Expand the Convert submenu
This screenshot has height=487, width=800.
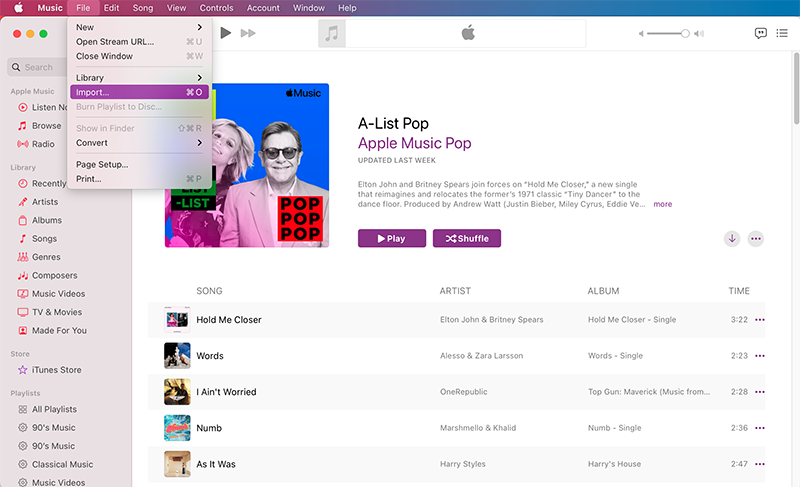tap(139, 143)
